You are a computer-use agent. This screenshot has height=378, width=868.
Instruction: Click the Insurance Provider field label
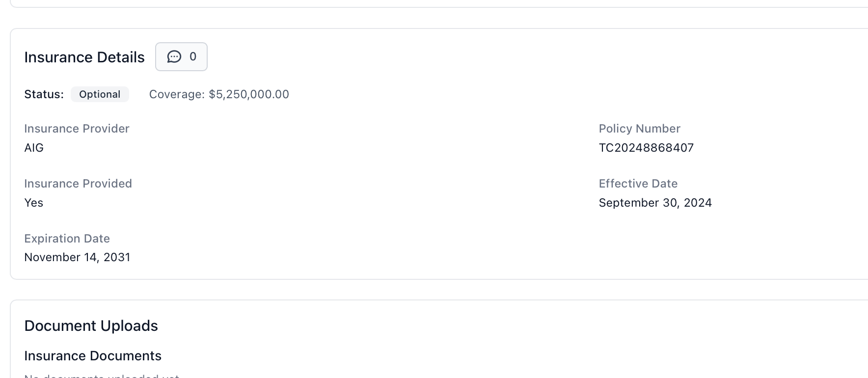[x=77, y=129]
